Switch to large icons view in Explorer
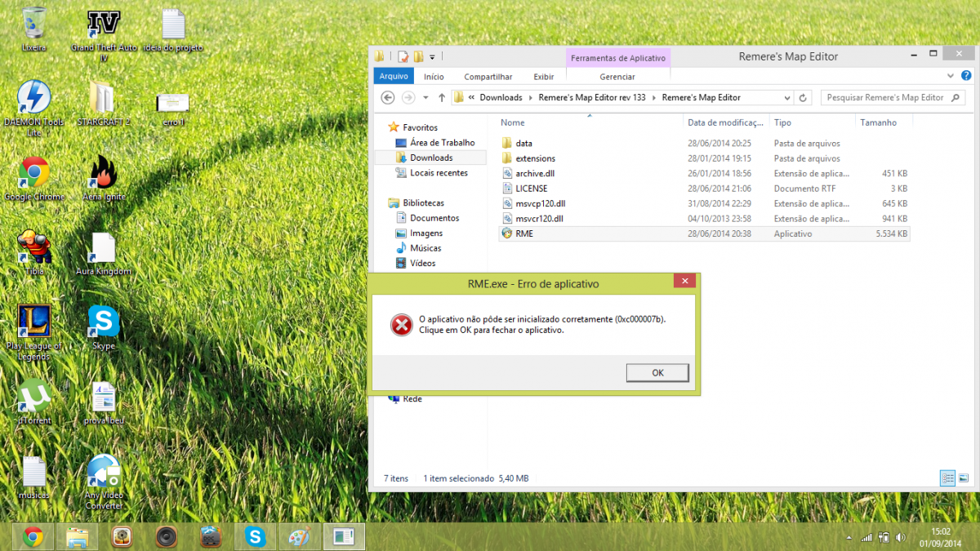 pyautogui.click(x=964, y=478)
